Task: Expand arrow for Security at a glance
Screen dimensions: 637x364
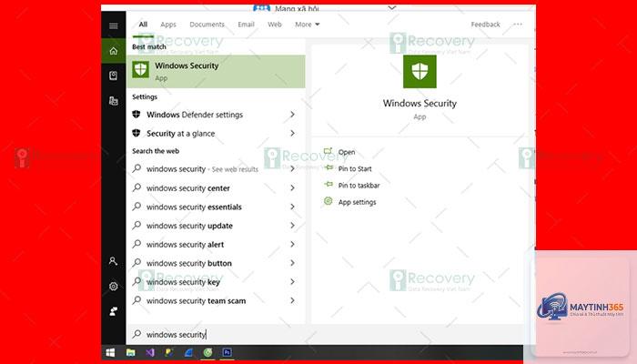Action: (292, 133)
